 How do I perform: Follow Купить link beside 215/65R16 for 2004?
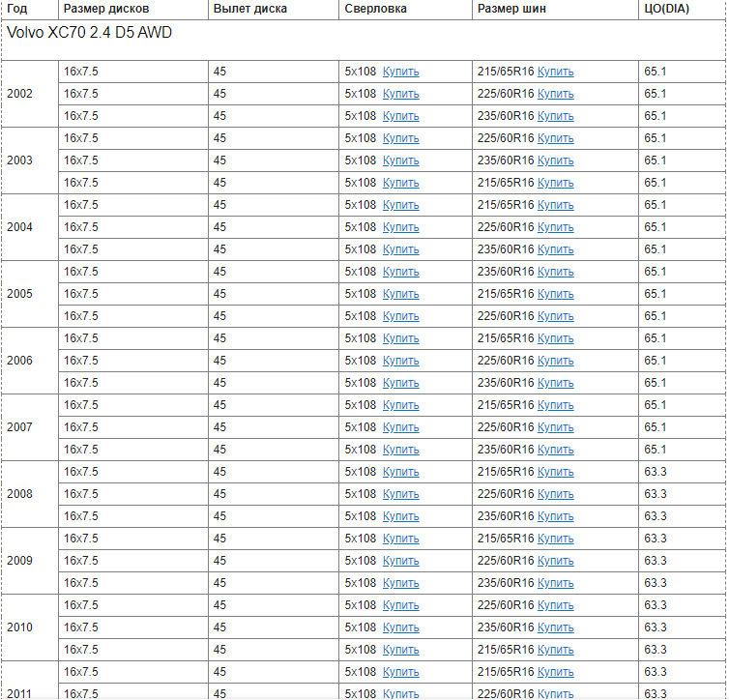[x=556, y=205]
